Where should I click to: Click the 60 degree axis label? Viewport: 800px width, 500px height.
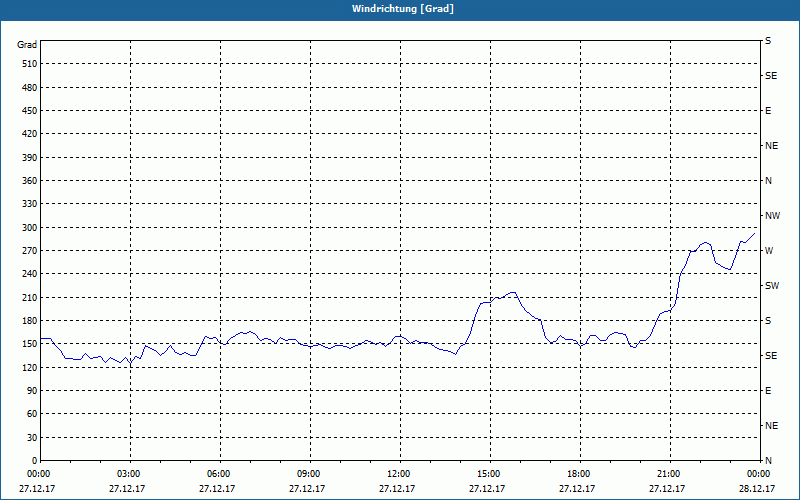coord(32,414)
